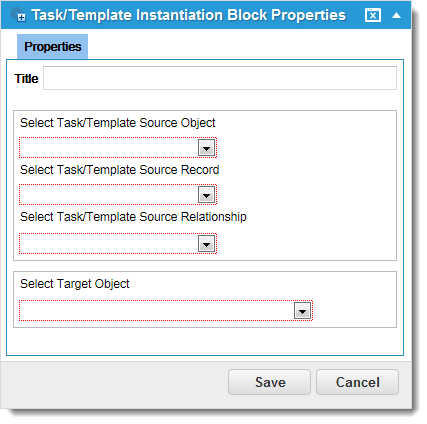Image resolution: width=427 pixels, height=424 pixels.
Task: Click the Select Task/Template Source Object label
Action: pyautogui.click(x=118, y=123)
